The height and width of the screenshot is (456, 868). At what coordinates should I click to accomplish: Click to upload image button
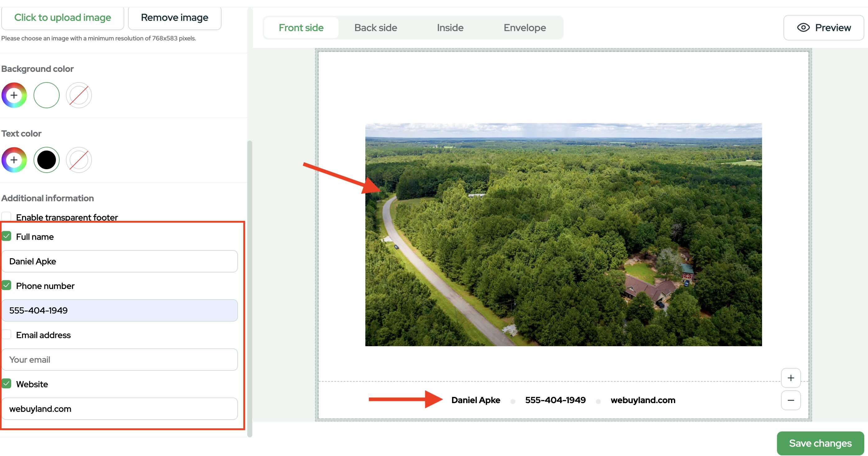click(63, 17)
